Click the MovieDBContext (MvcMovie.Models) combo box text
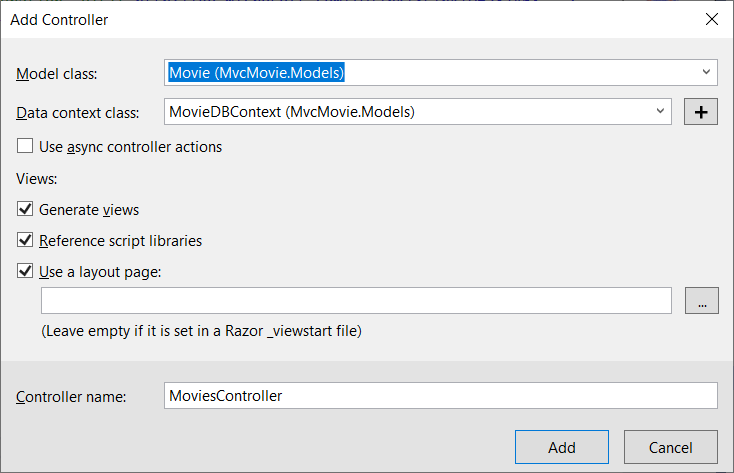 292,112
